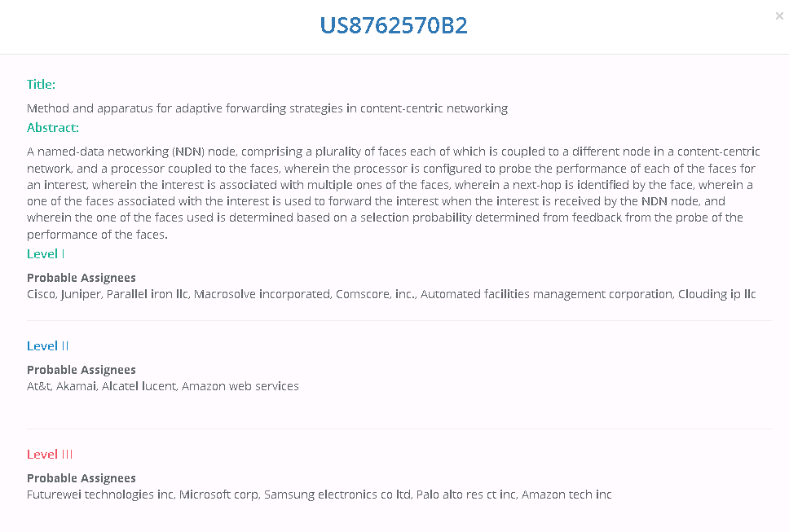Click Probable Assignees under Level III
Image resolution: width=789 pixels, height=532 pixels.
(x=81, y=477)
